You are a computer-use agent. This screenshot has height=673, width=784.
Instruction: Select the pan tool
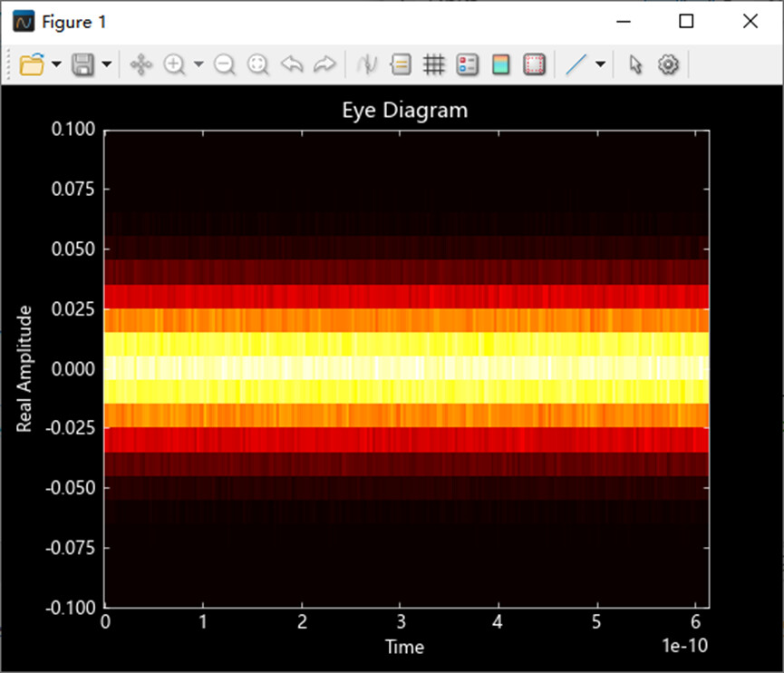[x=141, y=64]
